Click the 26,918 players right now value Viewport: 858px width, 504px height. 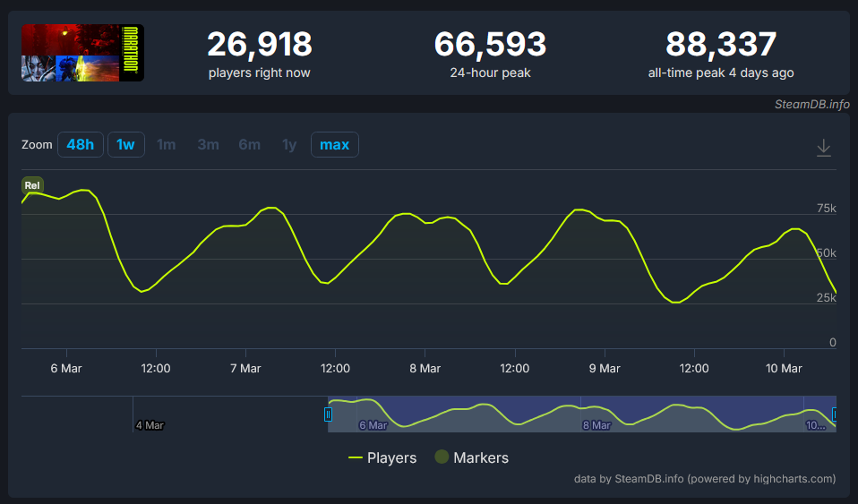[260, 45]
